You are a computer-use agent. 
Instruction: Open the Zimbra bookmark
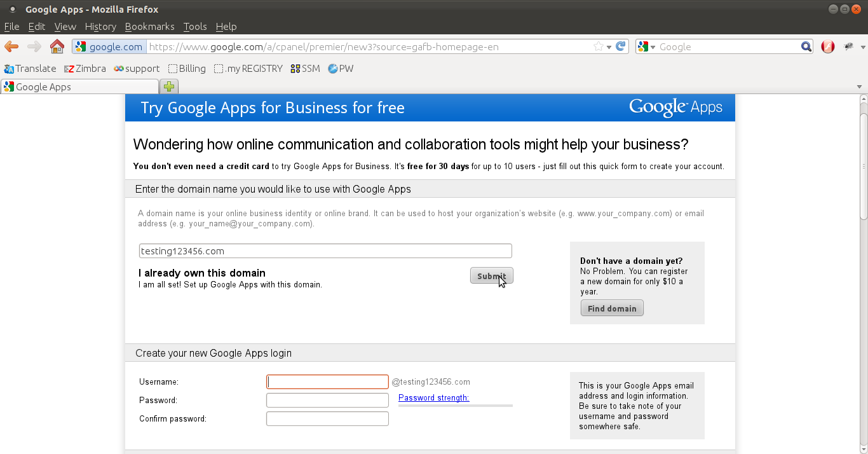85,69
